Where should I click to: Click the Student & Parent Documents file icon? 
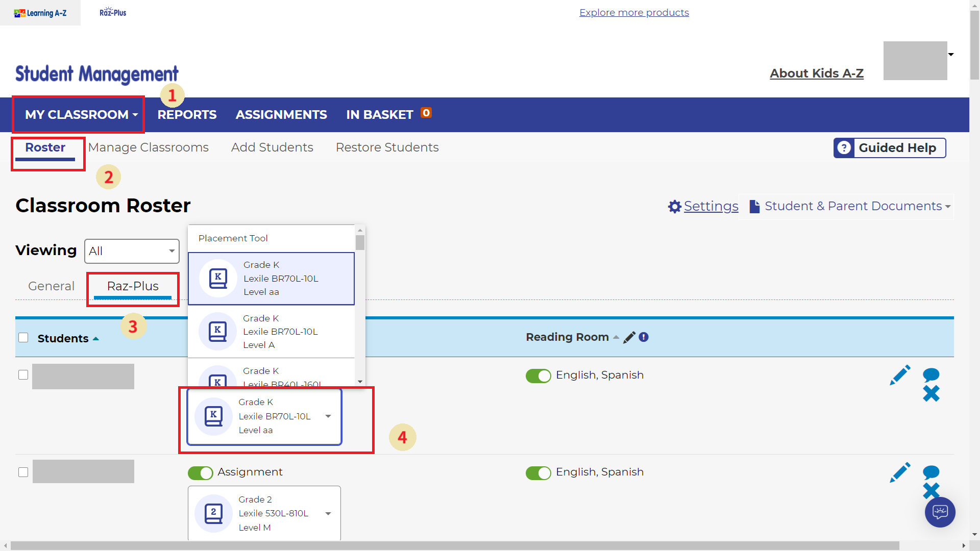(754, 206)
